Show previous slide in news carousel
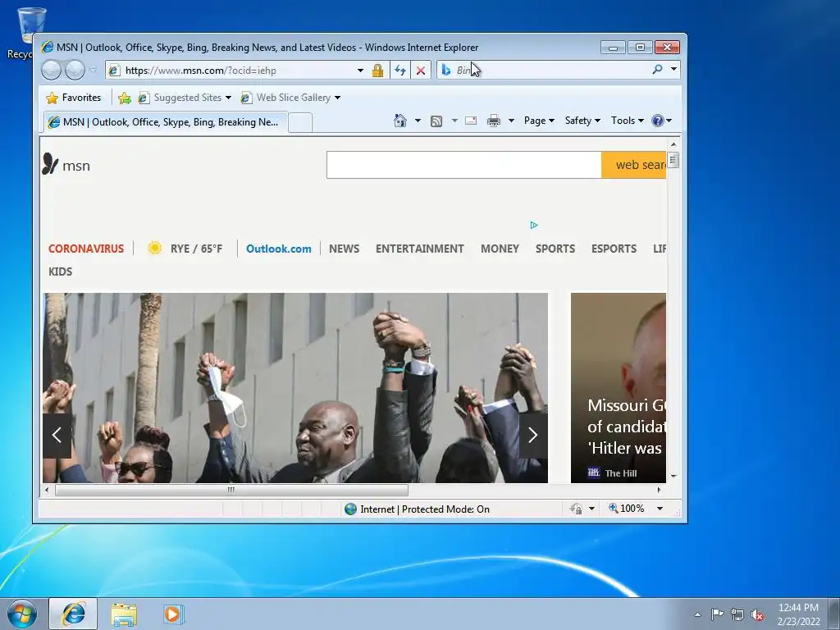This screenshot has height=630, width=840. point(57,436)
